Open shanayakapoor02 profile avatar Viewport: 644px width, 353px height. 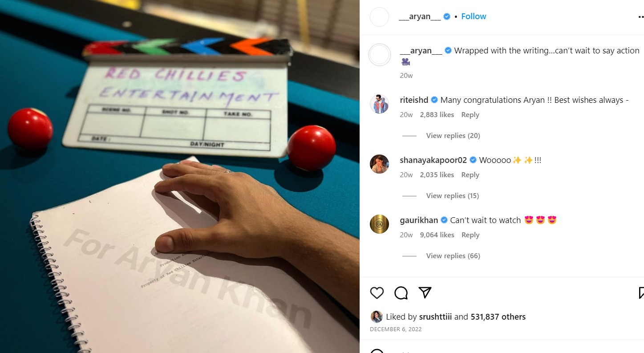point(380,164)
